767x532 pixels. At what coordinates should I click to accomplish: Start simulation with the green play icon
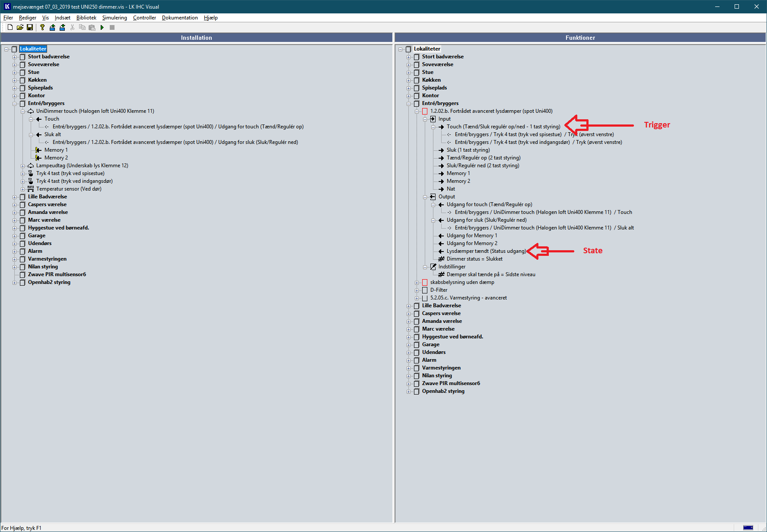[x=102, y=27]
